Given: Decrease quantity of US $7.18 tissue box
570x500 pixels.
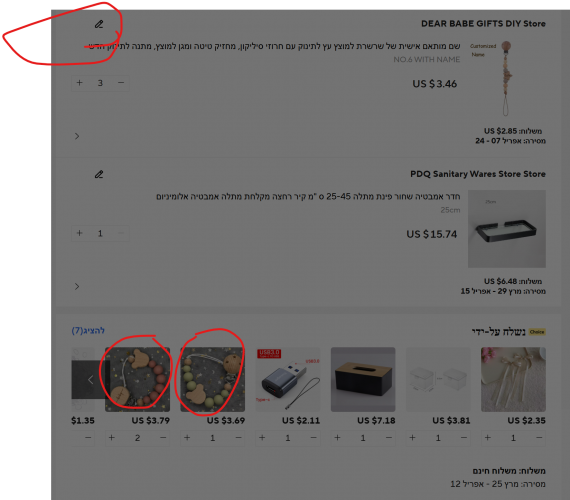Looking at the screenshot, I should click(x=389, y=438).
